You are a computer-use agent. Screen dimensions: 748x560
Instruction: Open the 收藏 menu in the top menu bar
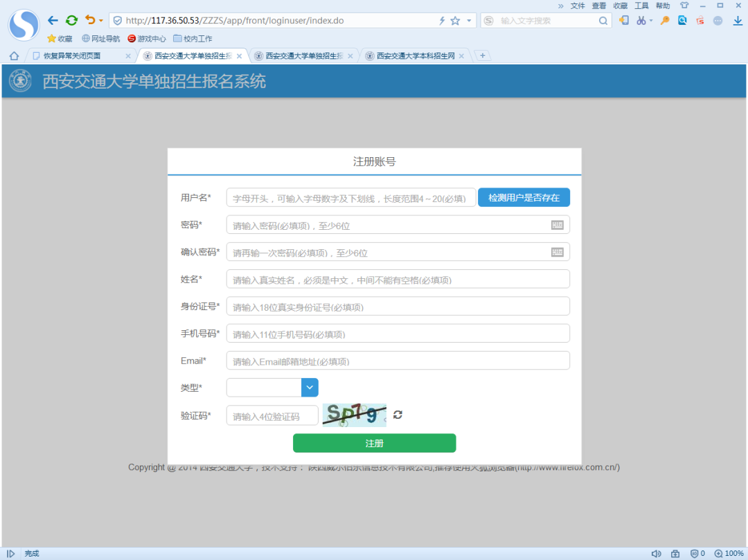click(x=620, y=6)
